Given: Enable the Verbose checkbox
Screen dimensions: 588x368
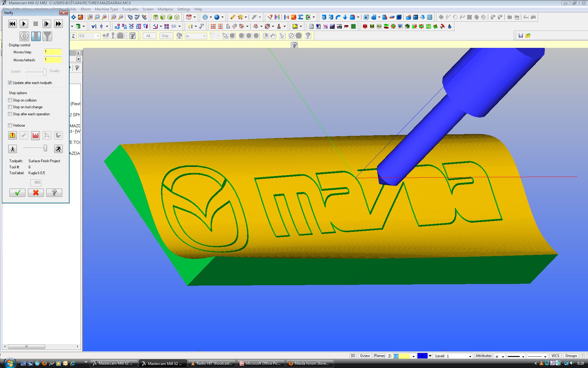Looking at the screenshot, I should point(10,125).
